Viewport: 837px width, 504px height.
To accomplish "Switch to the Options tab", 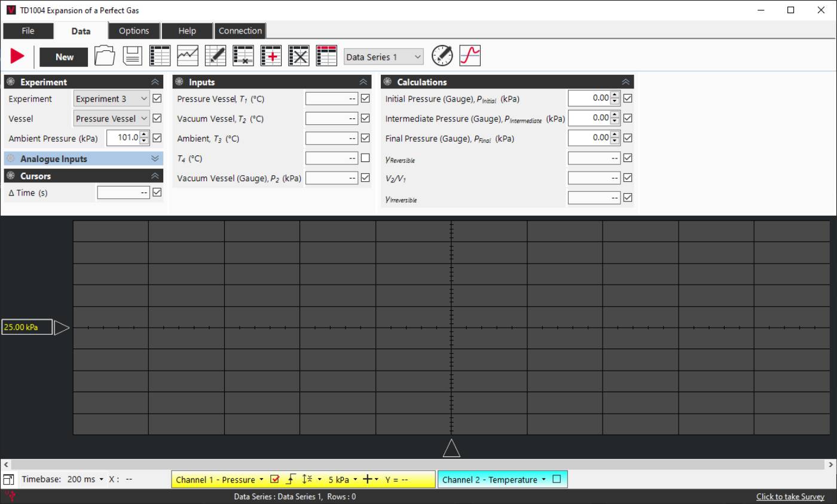I will pyautogui.click(x=134, y=31).
